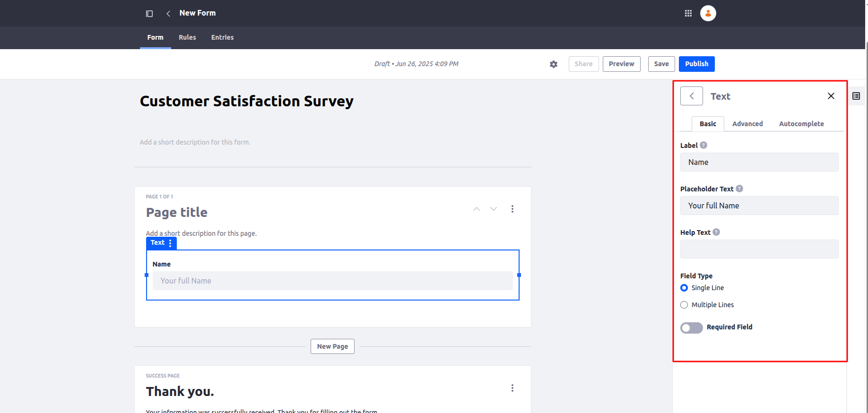Move page up with the chevron arrow

click(477, 209)
